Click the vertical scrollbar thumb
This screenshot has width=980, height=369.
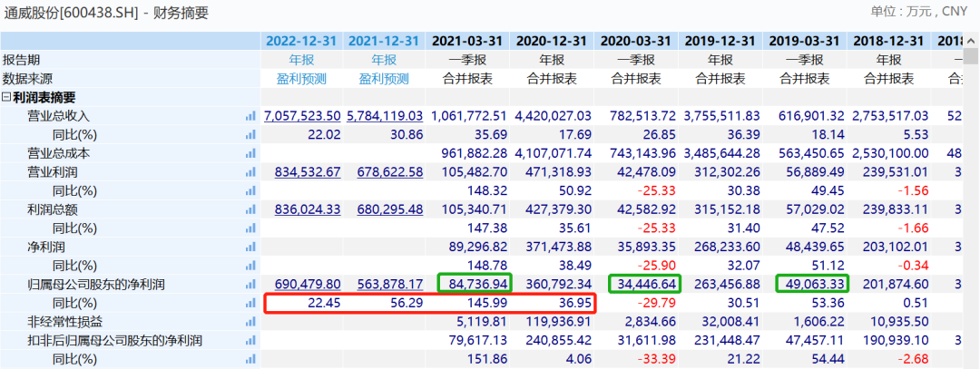point(971,57)
